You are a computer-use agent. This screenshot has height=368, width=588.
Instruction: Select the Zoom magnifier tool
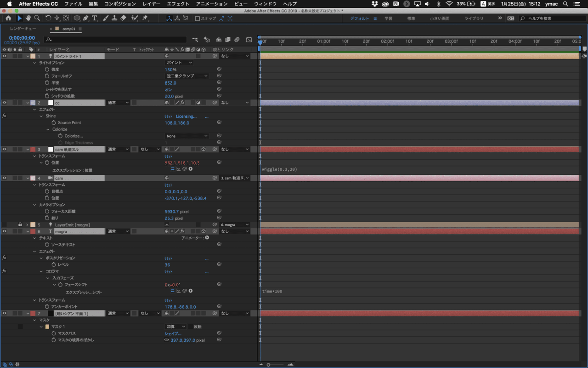(37, 18)
